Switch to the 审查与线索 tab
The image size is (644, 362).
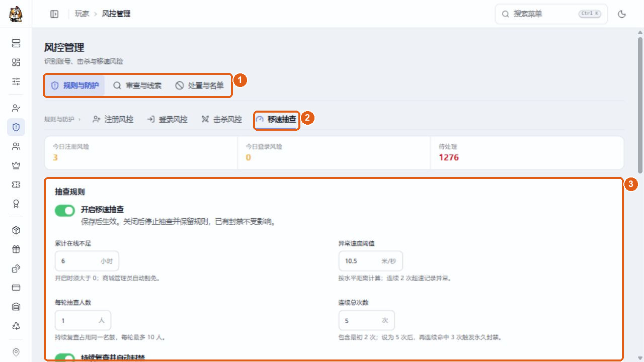(137, 85)
